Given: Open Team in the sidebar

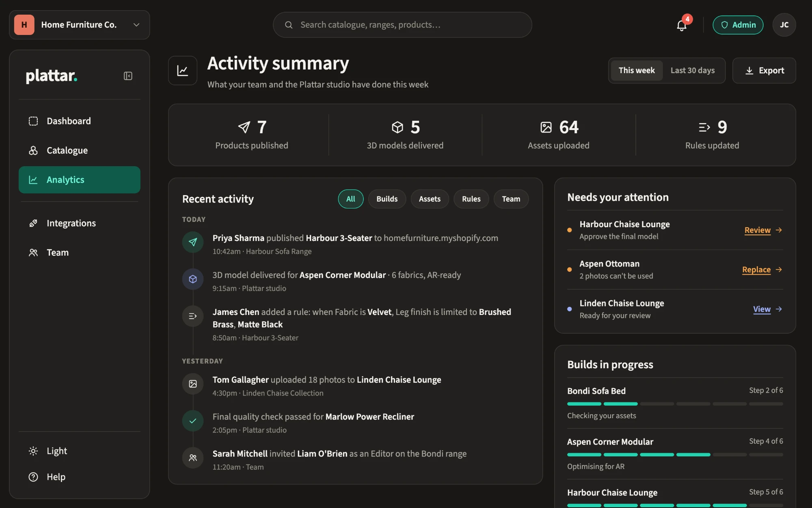Looking at the screenshot, I should [80, 252].
